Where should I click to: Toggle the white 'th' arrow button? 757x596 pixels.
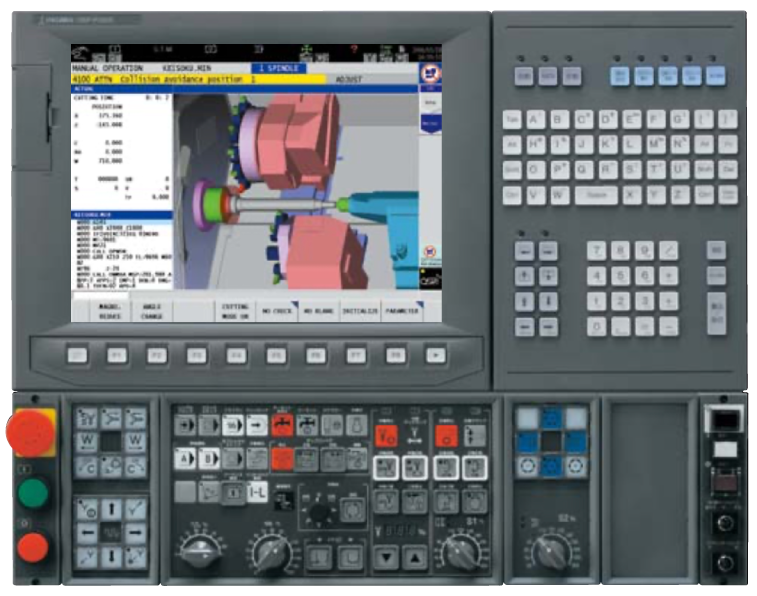(233, 425)
